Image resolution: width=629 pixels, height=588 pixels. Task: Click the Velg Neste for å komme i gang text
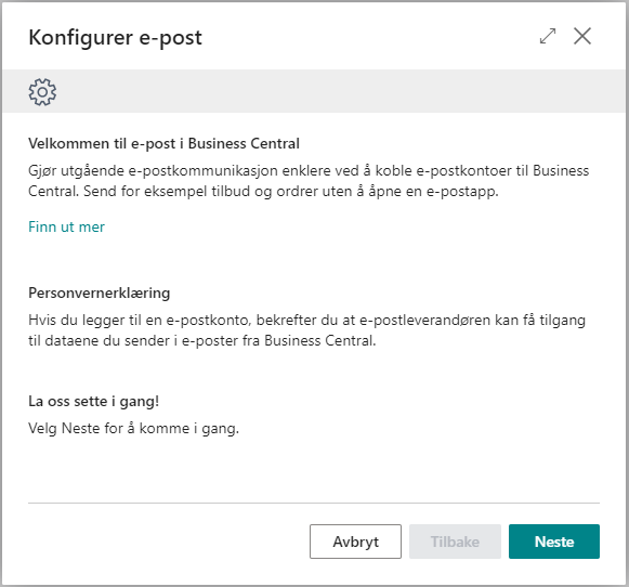coord(134,428)
